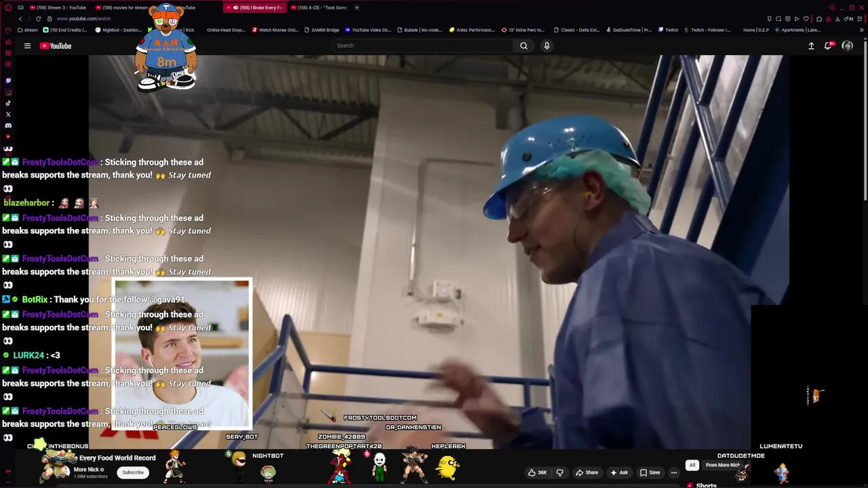This screenshot has height=488, width=868.
Task: Switch to the '4-IZE - Took Some' tab
Action: click(320, 7)
